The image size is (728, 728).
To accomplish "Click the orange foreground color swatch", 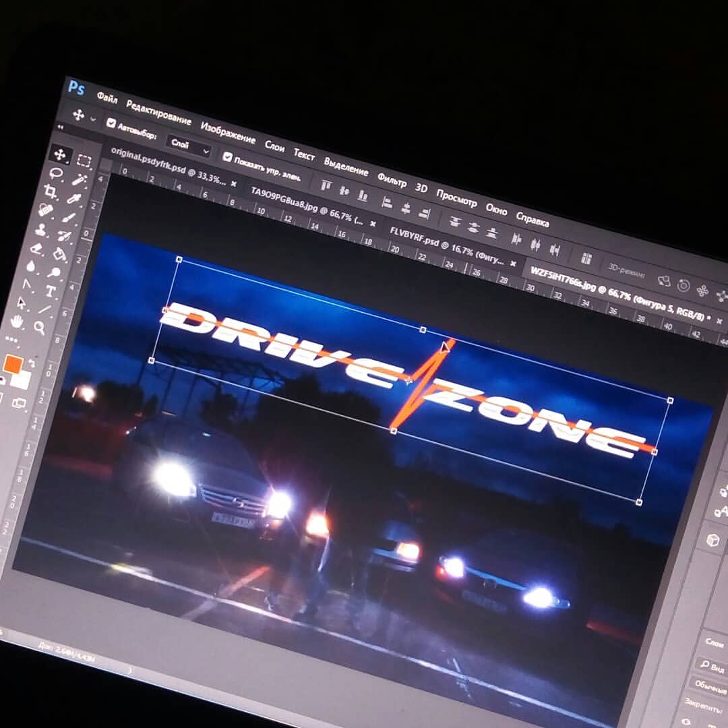I will coord(13,364).
